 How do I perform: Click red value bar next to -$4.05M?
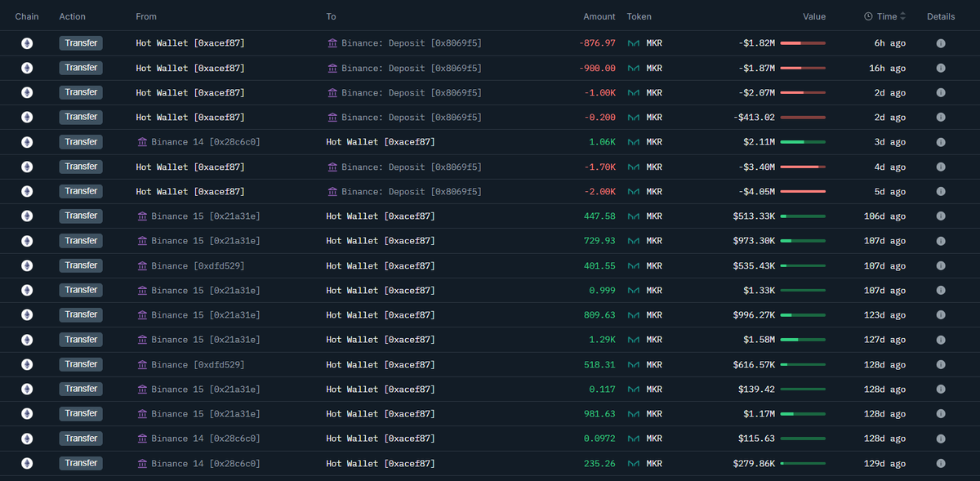pyautogui.click(x=803, y=192)
